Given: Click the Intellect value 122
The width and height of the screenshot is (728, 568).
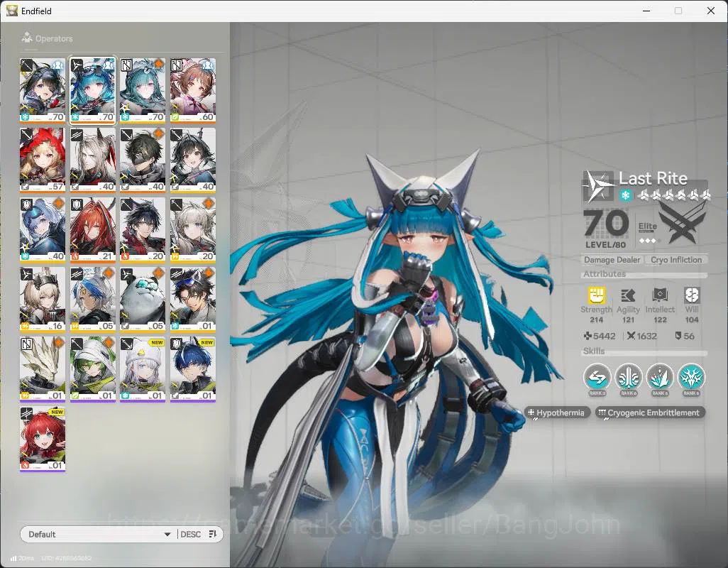Looking at the screenshot, I should coord(660,319).
